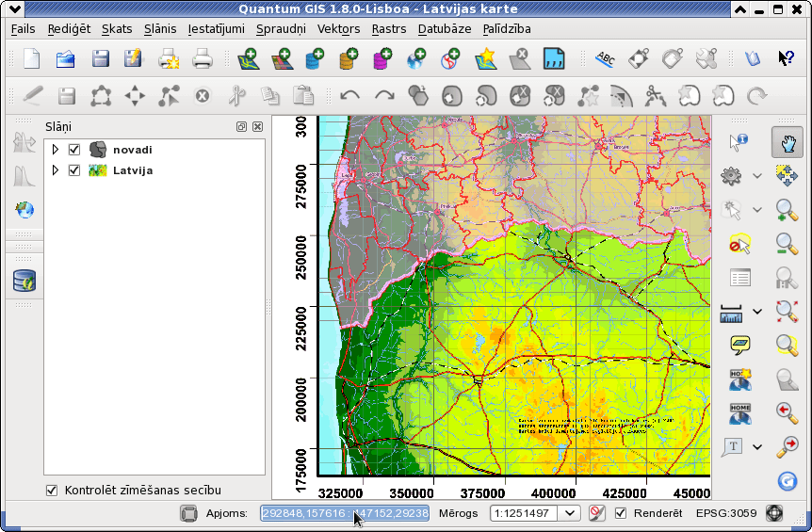Open the Iestatījumi menu
812x532 pixels.
216,29
